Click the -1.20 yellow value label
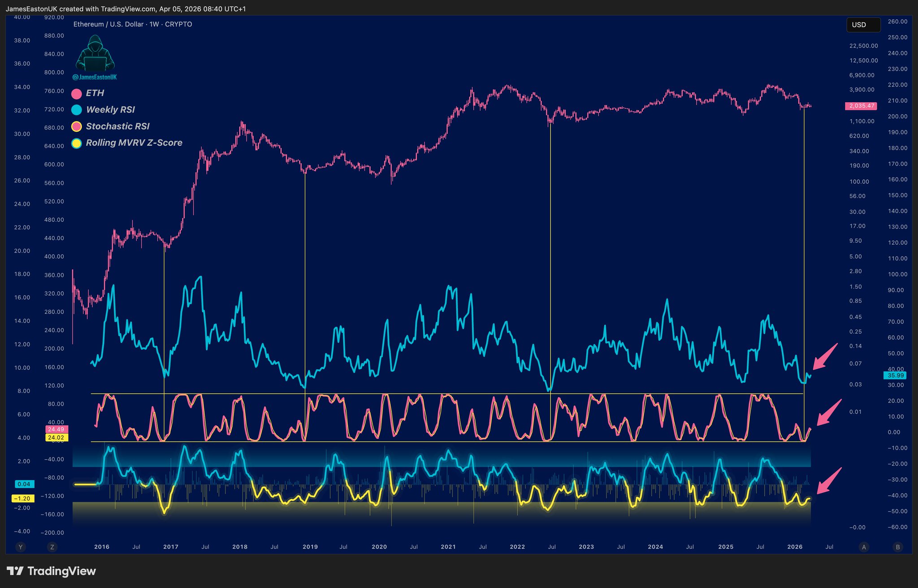The image size is (918, 588). (22, 498)
